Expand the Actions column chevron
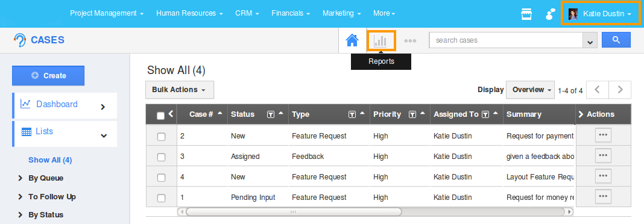Screen dimensions: 644x224 pos(581,114)
